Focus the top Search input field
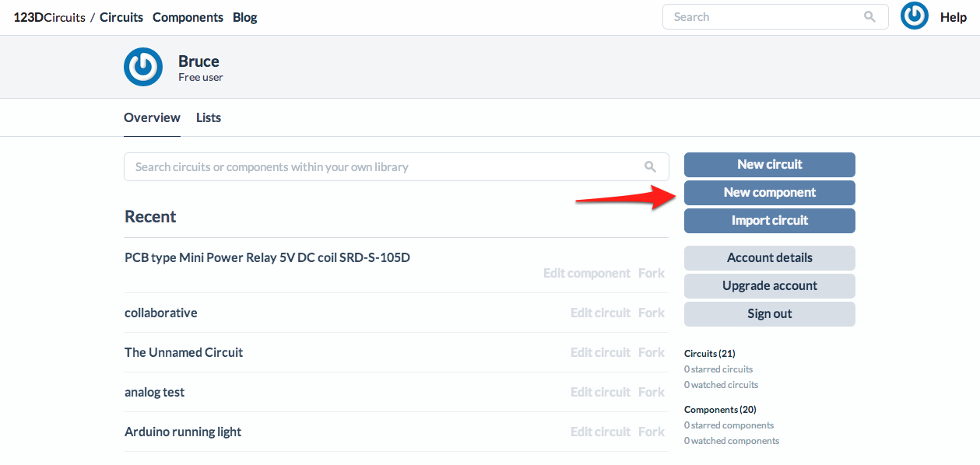The image size is (980, 465). click(775, 17)
